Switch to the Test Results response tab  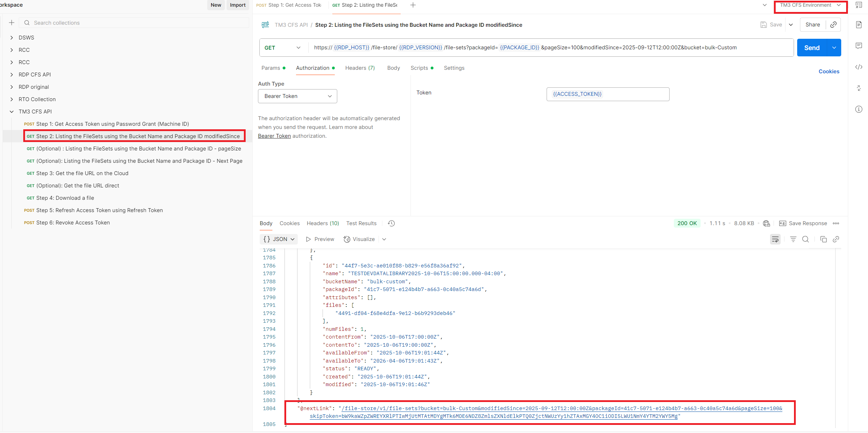click(361, 223)
